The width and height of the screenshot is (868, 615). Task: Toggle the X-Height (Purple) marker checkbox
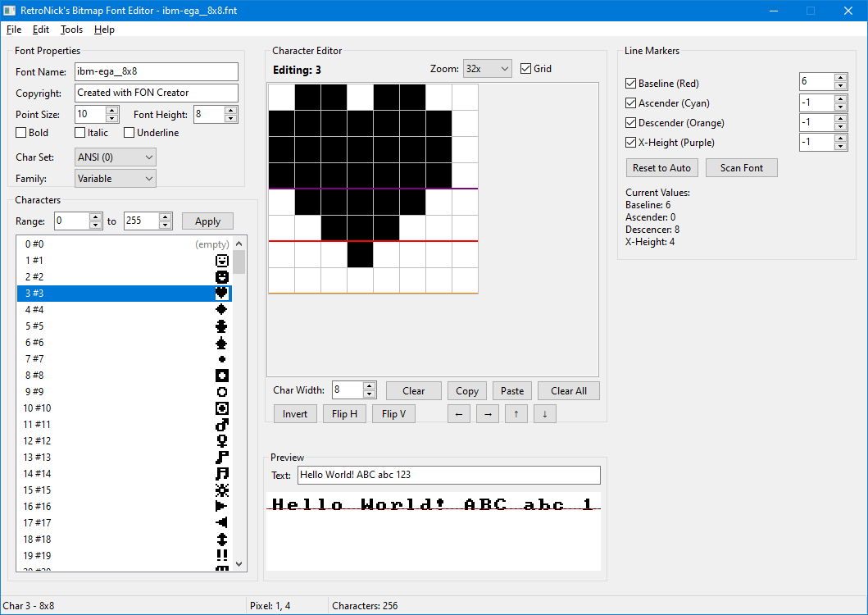click(630, 143)
